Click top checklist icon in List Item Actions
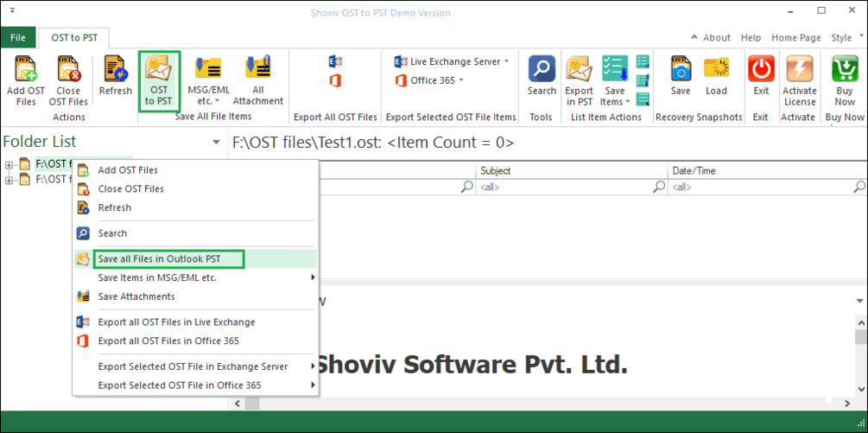This screenshot has width=868, height=433. pos(643,61)
